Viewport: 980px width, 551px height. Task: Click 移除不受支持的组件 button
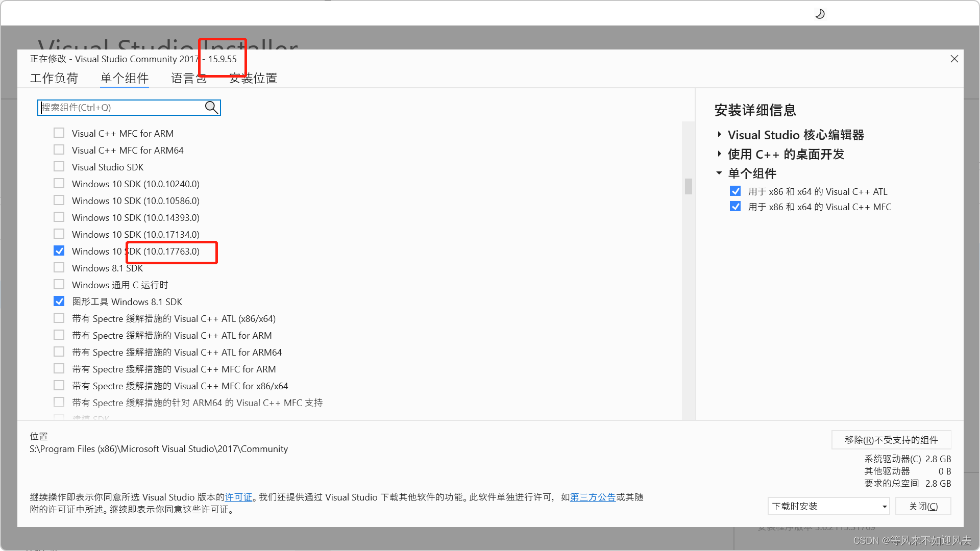[x=891, y=440]
